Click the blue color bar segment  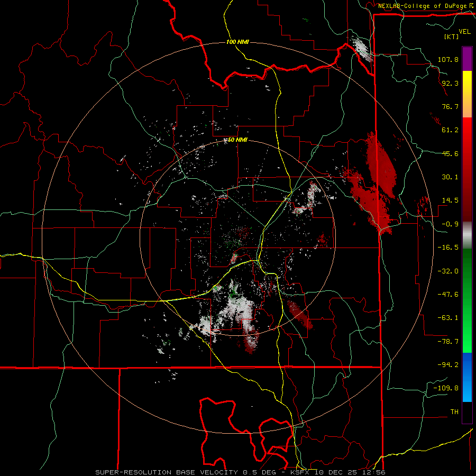pyautogui.click(x=467, y=377)
